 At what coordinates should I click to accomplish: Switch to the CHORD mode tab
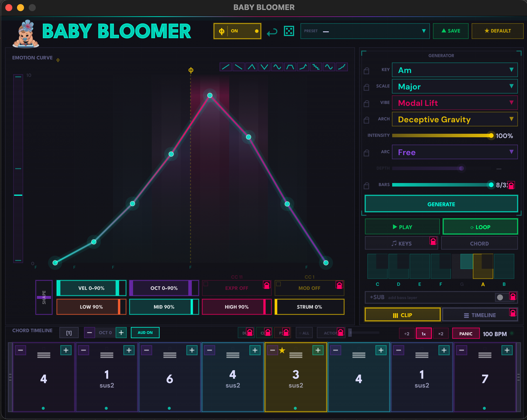(x=479, y=243)
